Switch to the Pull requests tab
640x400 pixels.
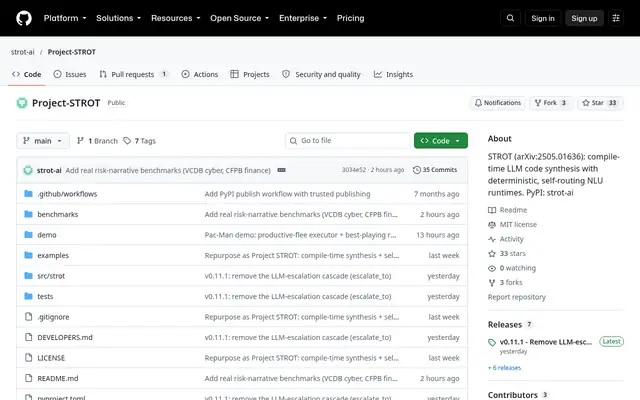[134, 74]
